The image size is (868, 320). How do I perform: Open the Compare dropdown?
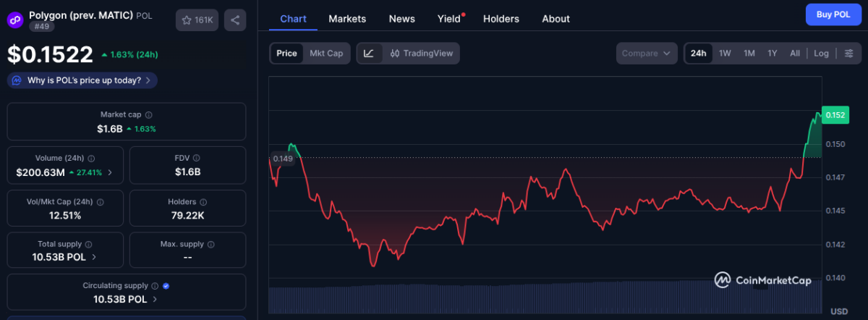point(647,53)
